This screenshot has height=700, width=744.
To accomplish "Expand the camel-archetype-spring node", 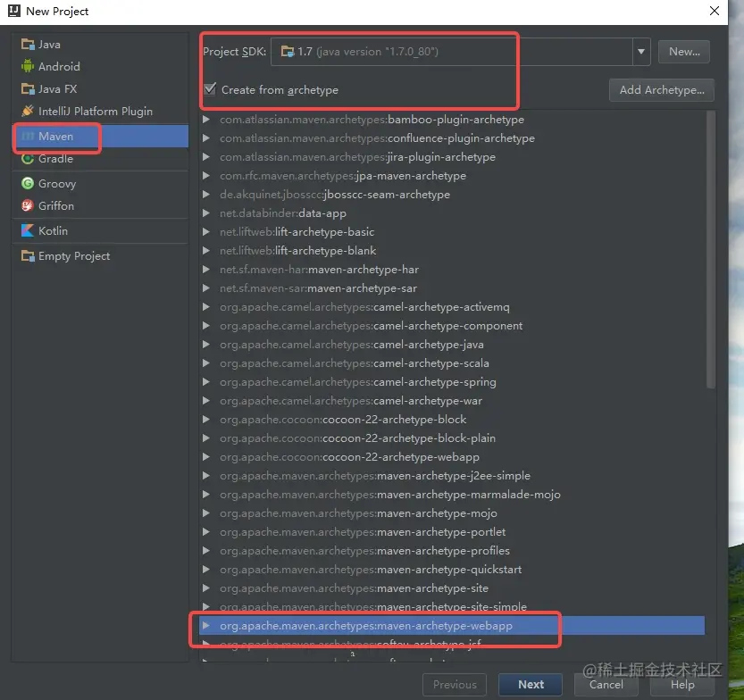I will pyautogui.click(x=206, y=382).
